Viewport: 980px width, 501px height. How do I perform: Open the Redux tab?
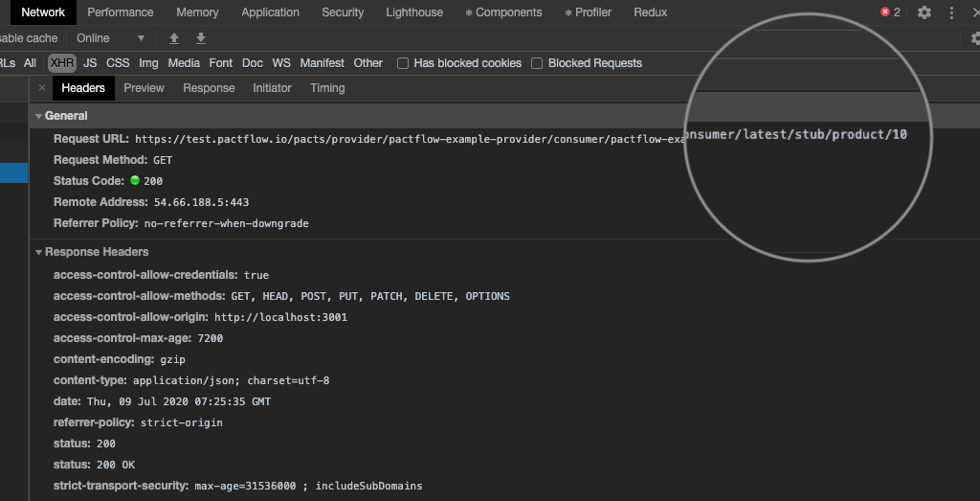click(x=650, y=12)
